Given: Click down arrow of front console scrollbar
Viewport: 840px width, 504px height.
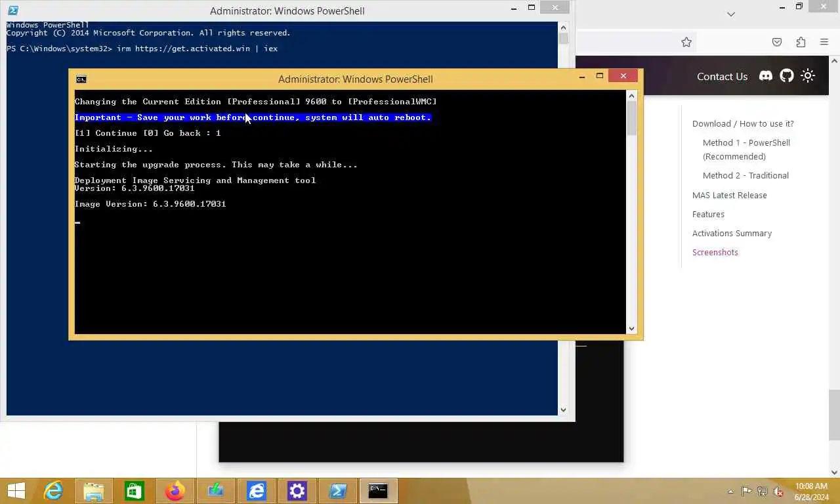Looking at the screenshot, I should click(x=632, y=329).
